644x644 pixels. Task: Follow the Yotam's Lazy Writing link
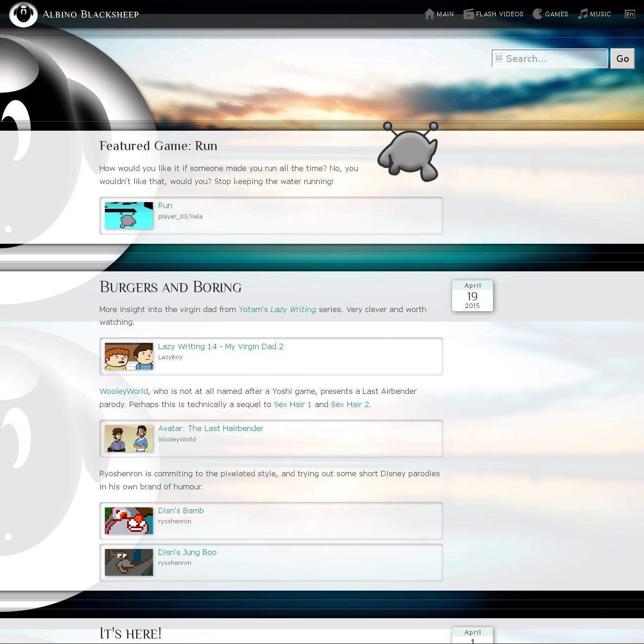coord(277,309)
